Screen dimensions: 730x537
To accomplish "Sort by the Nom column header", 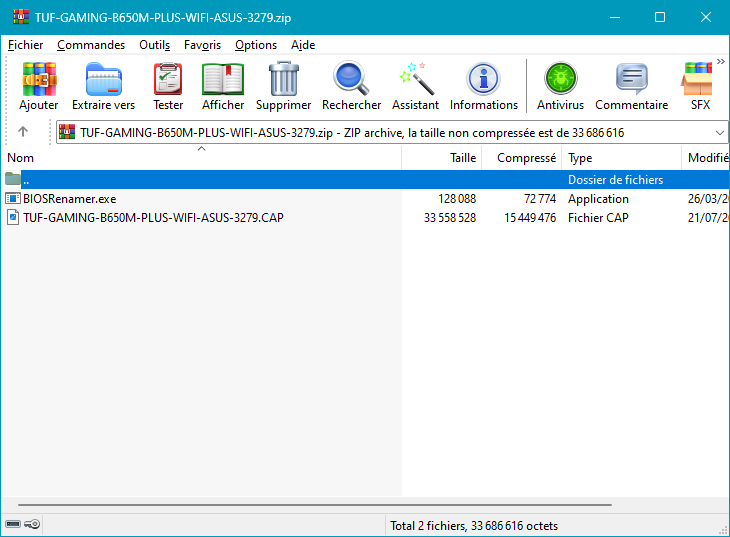I will click(x=201, y=158).
